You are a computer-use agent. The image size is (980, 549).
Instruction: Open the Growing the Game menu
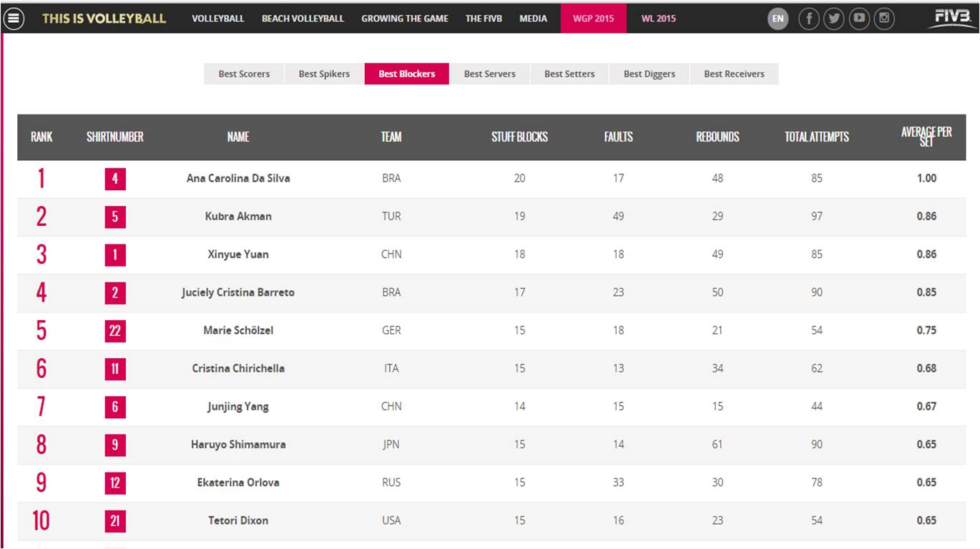pos(405,19)
